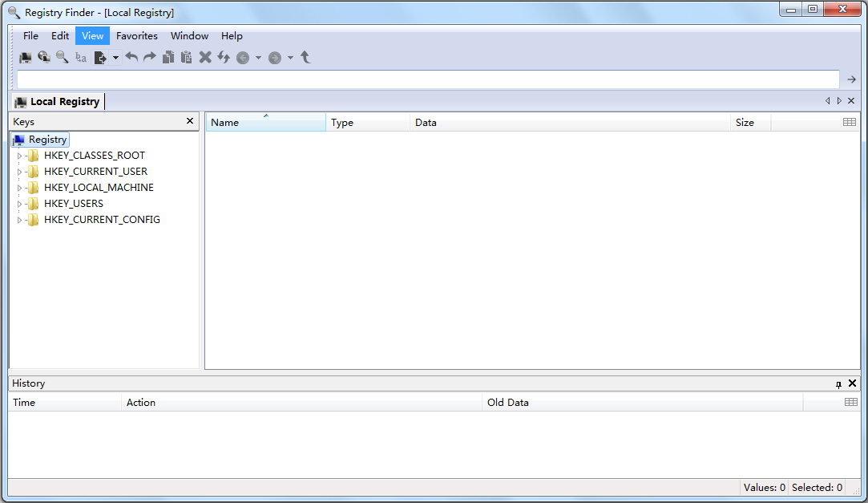Open the Replace tool
The width and height of the screenshot is (868, 503).
(81, 58)
